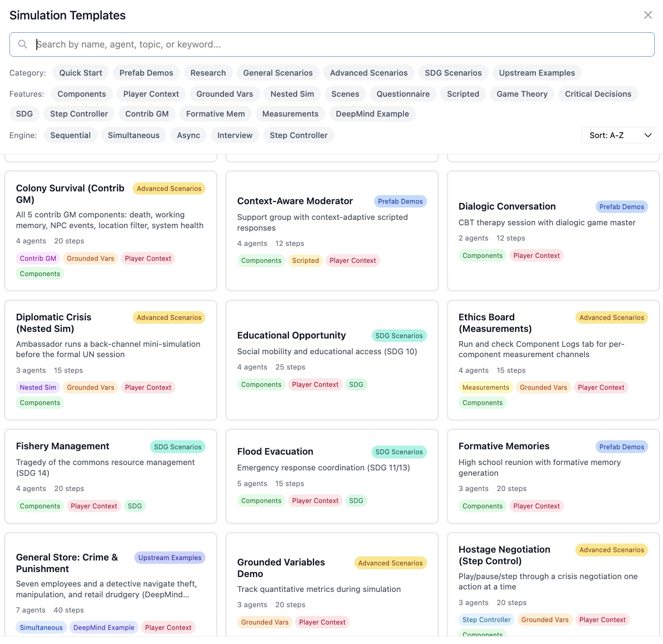Click Nested Sim tag on Diplomatic Crisis
Viewport: 663px width, 644px height.
pos(38,387)
